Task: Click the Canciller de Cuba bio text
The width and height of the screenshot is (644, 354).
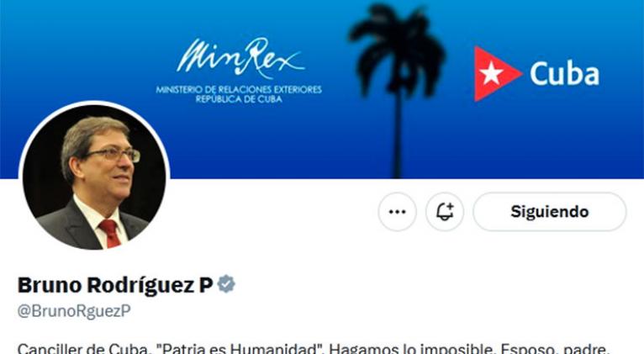Action: [82, 349]
